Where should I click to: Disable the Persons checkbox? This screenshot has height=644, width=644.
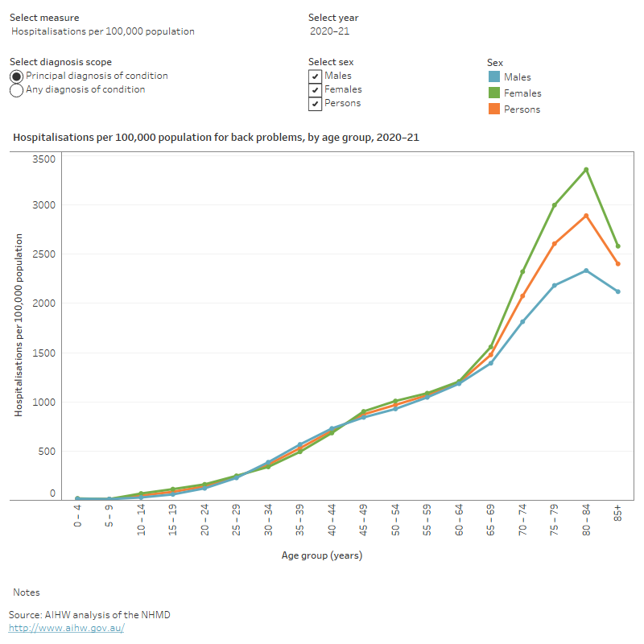coord(316,104)
